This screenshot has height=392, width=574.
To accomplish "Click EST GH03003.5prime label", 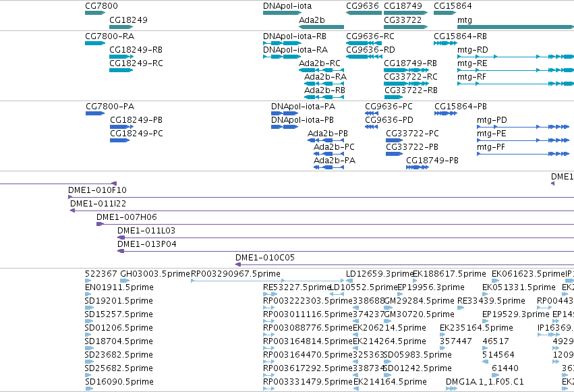I will tap(155, 274).
